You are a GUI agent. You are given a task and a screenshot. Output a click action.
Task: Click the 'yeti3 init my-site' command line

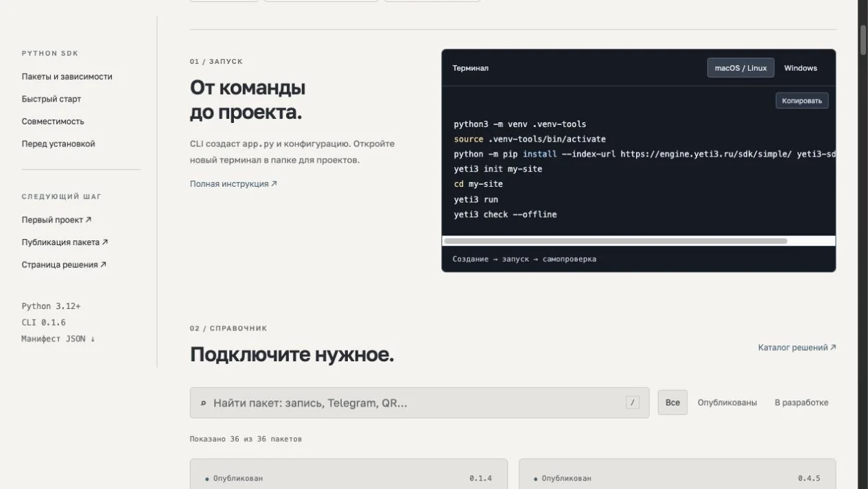[x=498, y=169]
